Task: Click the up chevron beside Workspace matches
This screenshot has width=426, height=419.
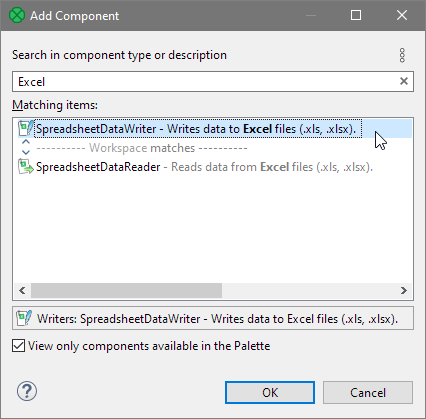Action: [26, 142]
